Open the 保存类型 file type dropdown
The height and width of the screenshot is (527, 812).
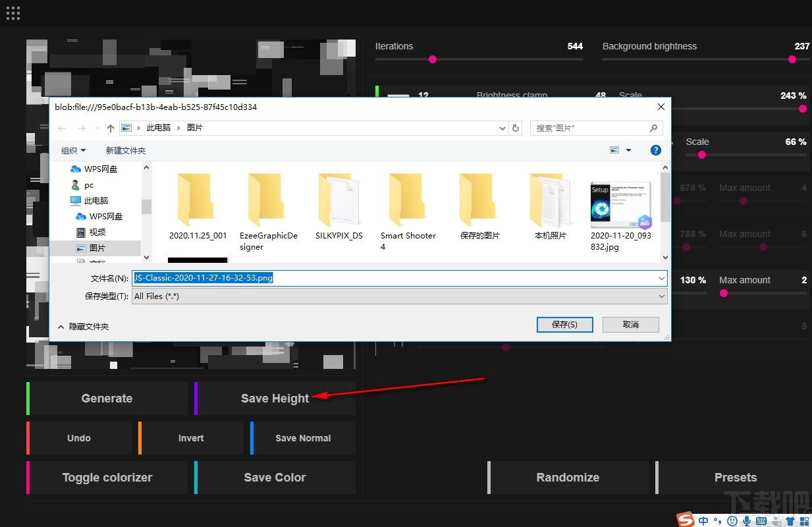662,296
